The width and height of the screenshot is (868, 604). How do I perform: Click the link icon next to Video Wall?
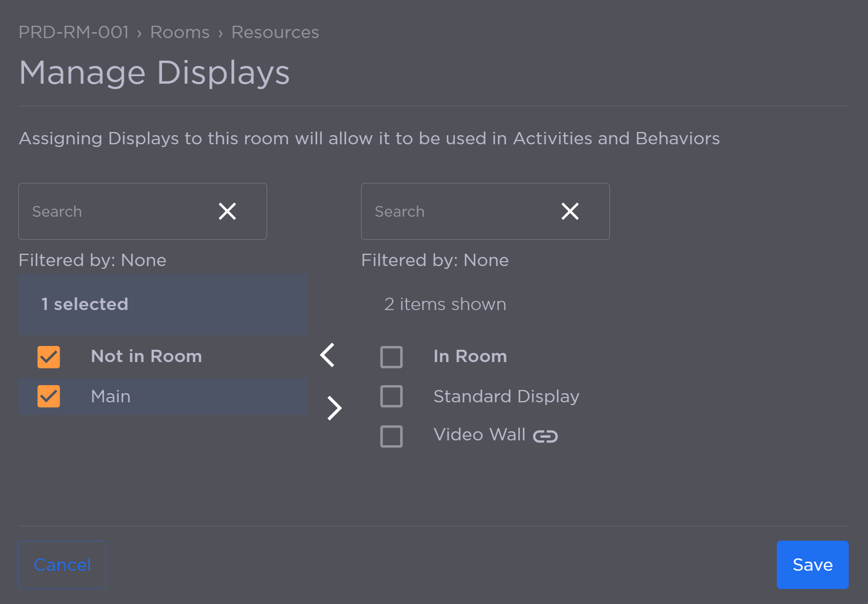point(547,436)
